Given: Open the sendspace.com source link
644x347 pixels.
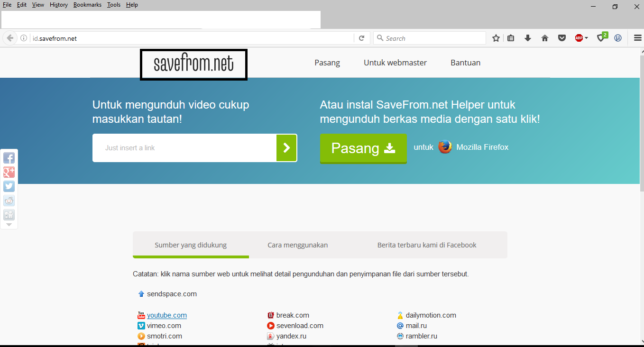Looking at the screenshot, I should [172, 294].
